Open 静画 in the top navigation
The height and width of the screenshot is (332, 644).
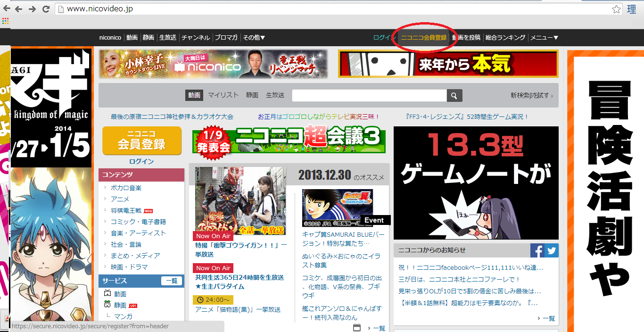pos(149,38)
